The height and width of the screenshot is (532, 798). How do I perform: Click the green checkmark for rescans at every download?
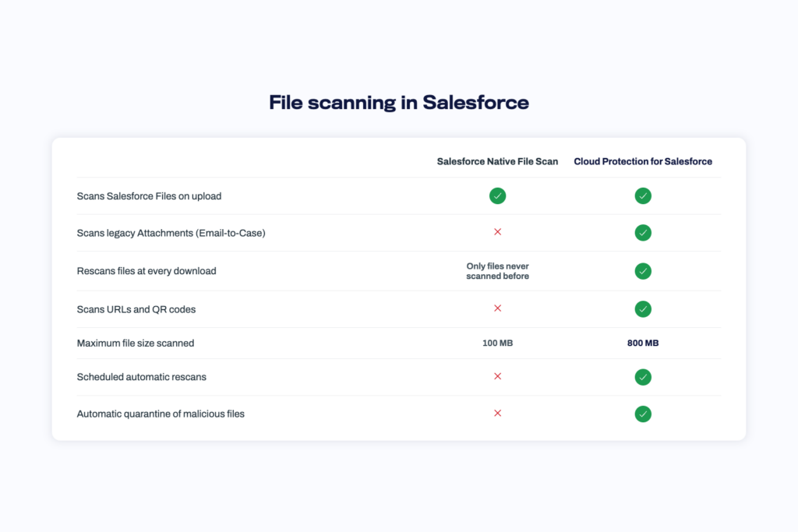(643, 271)
